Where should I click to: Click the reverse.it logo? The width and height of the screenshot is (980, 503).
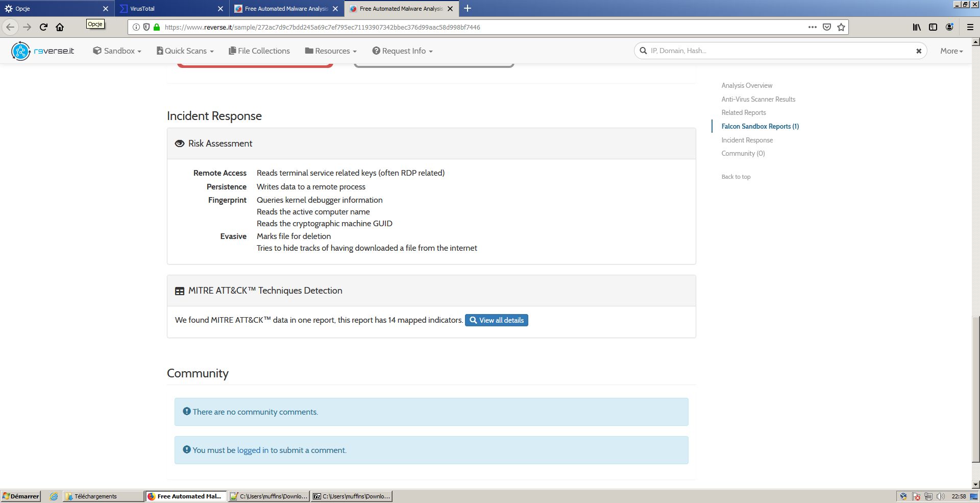coord(43,51)
